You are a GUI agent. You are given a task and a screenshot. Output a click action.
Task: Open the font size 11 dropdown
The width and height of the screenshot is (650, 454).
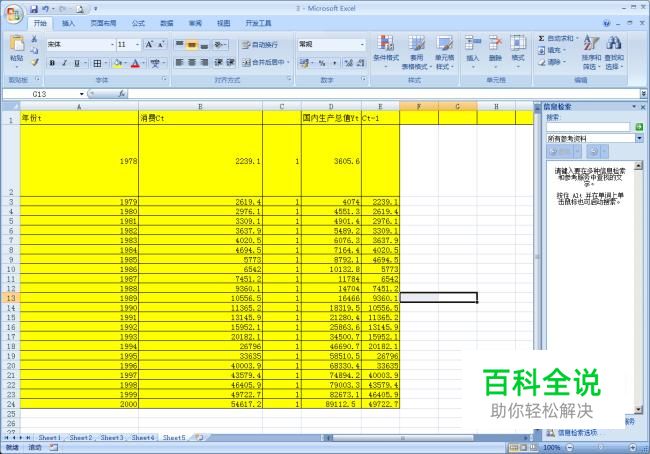click(x=138, y=44)
